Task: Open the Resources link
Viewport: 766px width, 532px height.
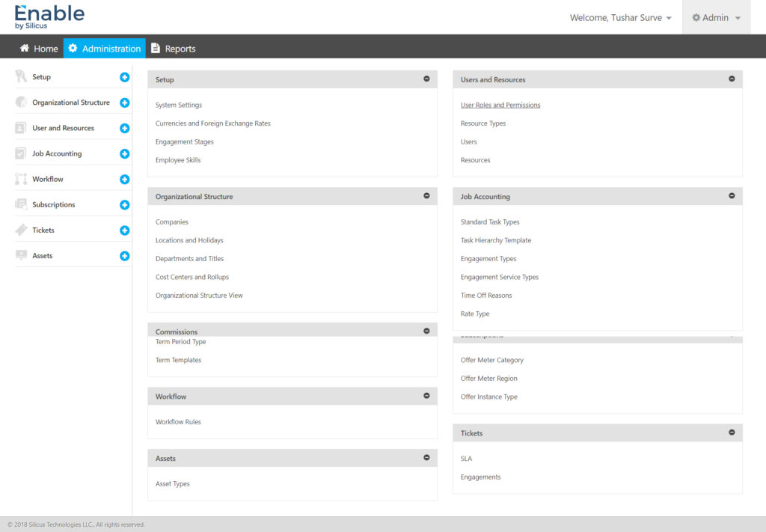Action: [475, 160]
